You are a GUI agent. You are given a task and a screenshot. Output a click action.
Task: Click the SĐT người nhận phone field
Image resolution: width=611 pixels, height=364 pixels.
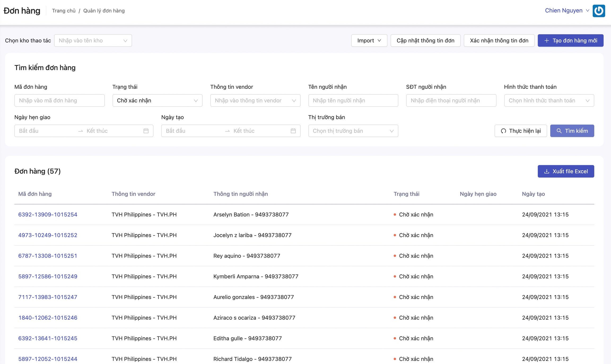coord(451,100)
